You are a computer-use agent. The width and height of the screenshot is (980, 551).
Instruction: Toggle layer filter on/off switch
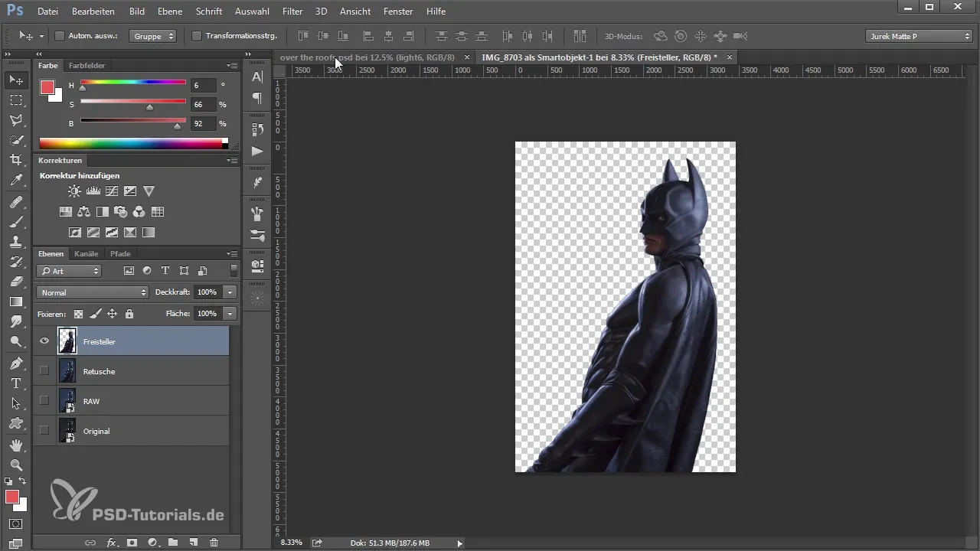click(234, 271)
